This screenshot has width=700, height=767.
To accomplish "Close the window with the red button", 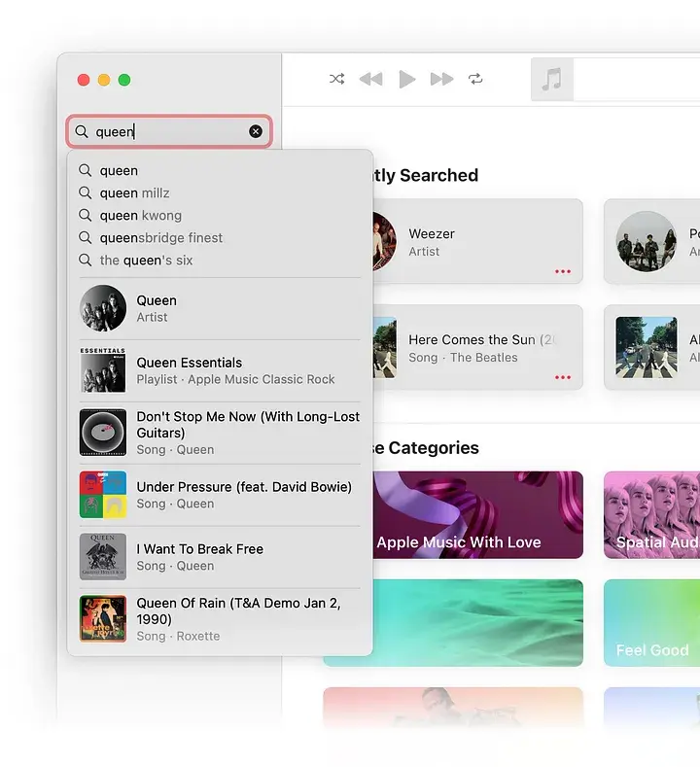I will pos(84,80).
